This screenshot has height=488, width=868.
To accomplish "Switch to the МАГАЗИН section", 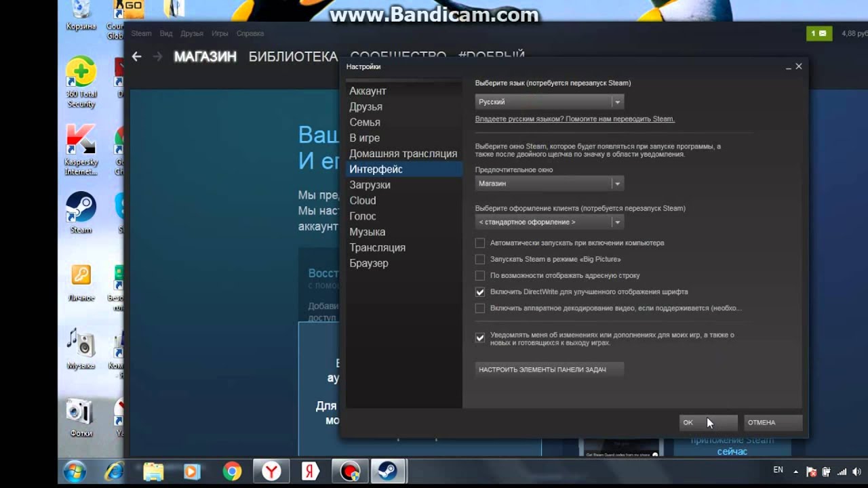I will coord(205,57).
